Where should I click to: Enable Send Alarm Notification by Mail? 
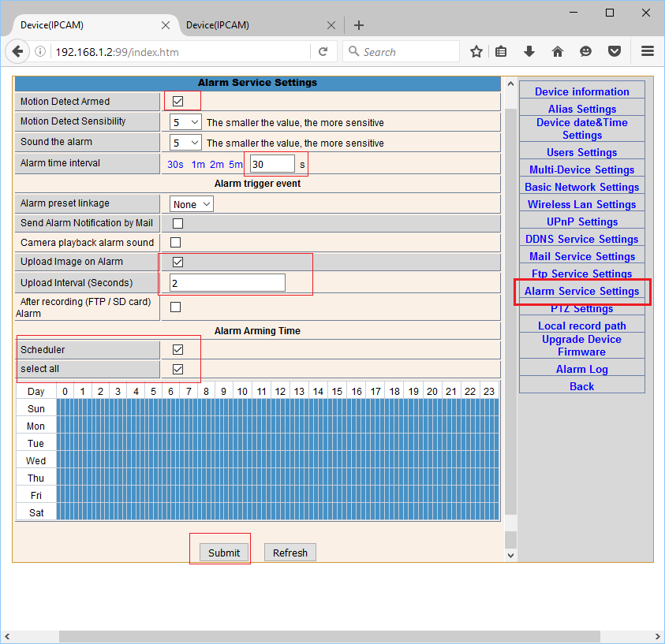[x=177, y=224]
